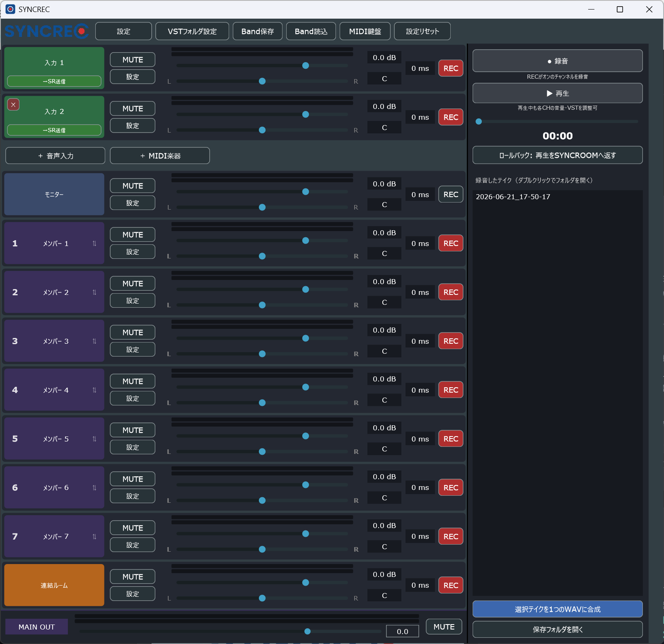The height and width of the screenshot is (644, 664).
Task: Start recording with the 録音 button
Action: pos(558,61)
